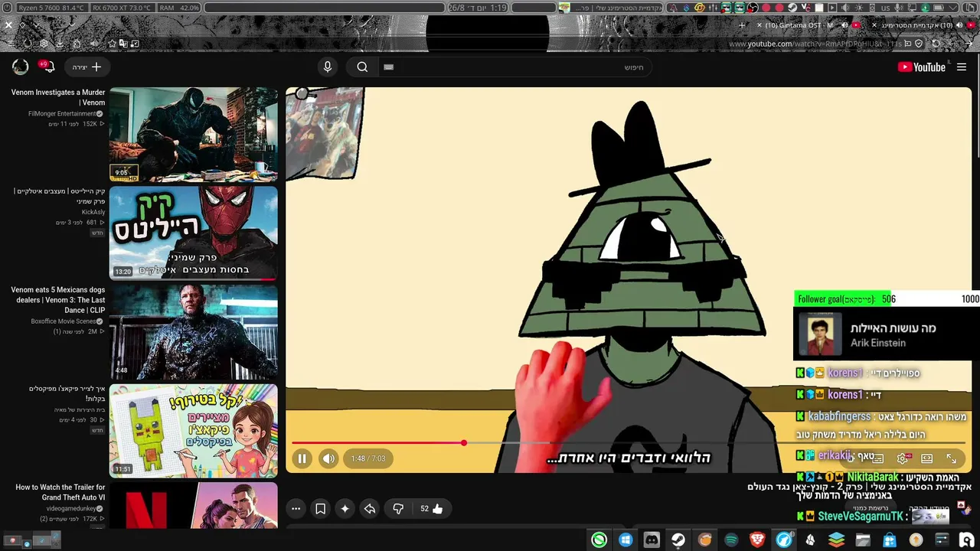The height and width of the screenshot is (551, 980).
Task: Click the 'us' keyboard layout indicator
Action: (886, 8)
